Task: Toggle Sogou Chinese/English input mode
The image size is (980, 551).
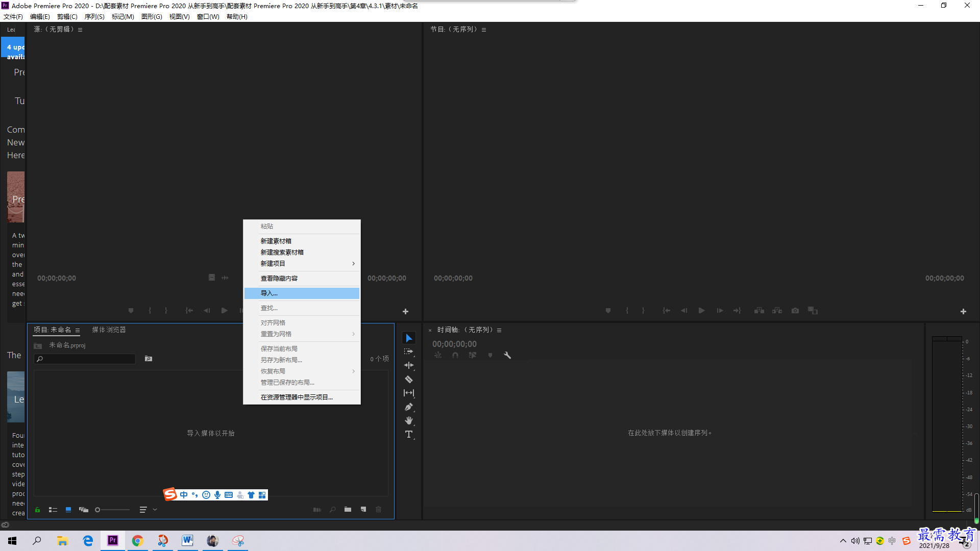Action: [x=184, y=495]
